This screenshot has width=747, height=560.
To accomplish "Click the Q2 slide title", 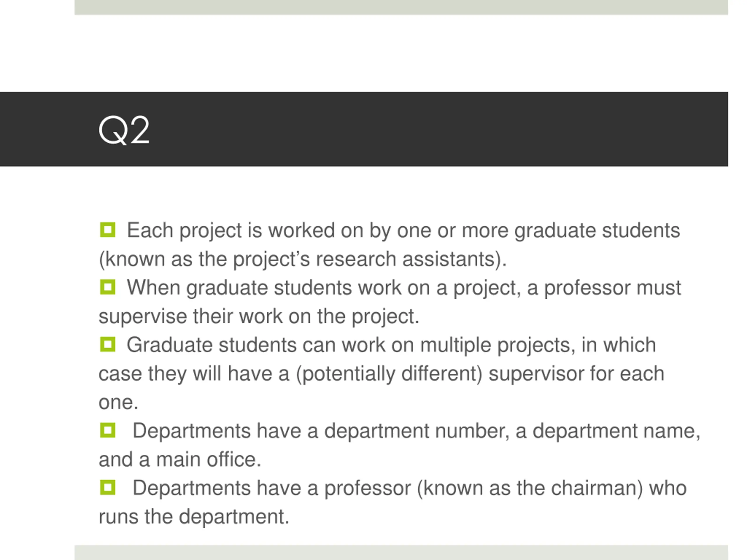I will pos(124,130).
